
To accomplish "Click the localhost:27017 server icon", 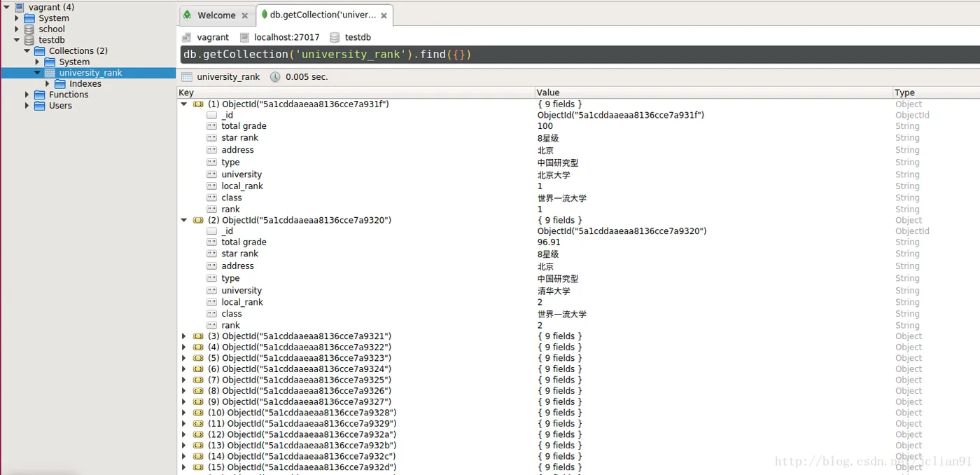I will [244, 37].
